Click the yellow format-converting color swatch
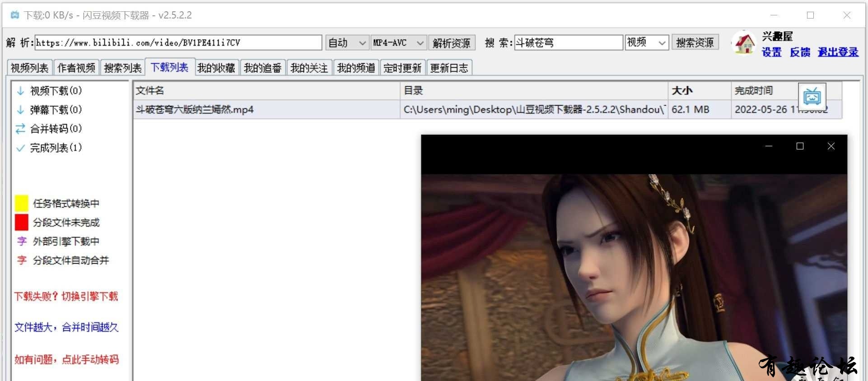Screen dimensions: 868x381 coord(21,203)
